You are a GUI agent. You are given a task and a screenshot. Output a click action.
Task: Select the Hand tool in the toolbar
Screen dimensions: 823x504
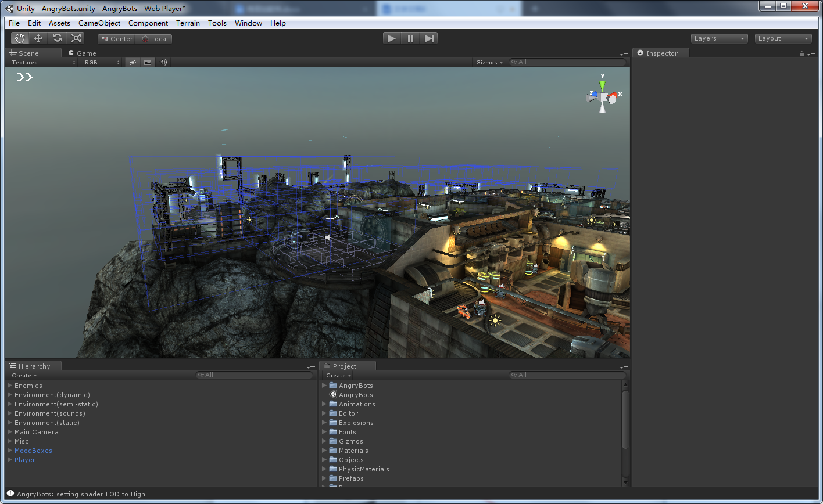click(20, 38)
